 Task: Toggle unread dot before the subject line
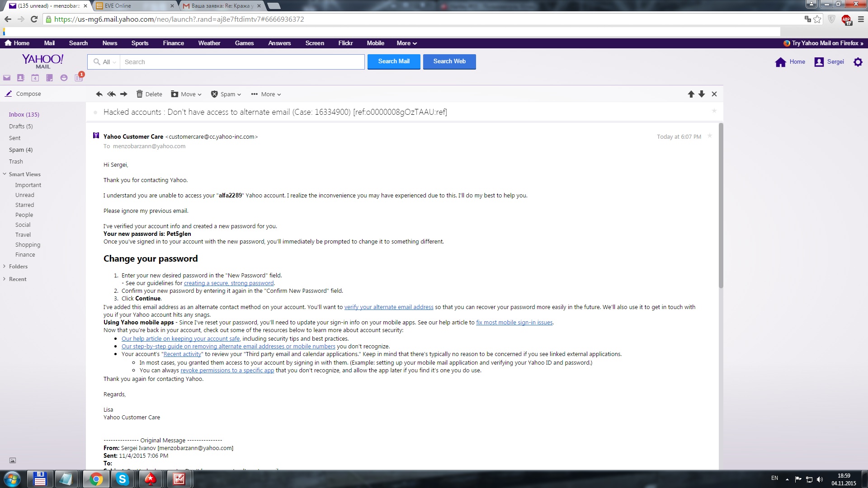click(x=95, y=113)
